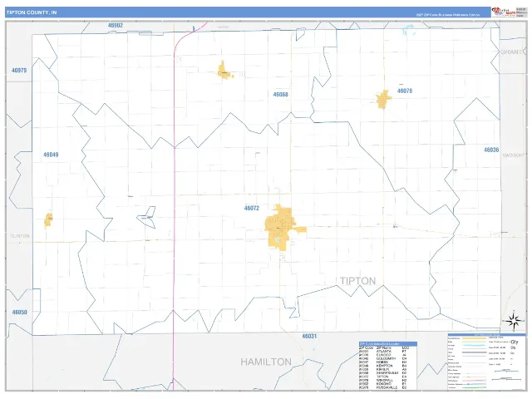Click the ZIP code label 46031
Viewport: 532px width, 399px height.
click(x=309, y=336)
